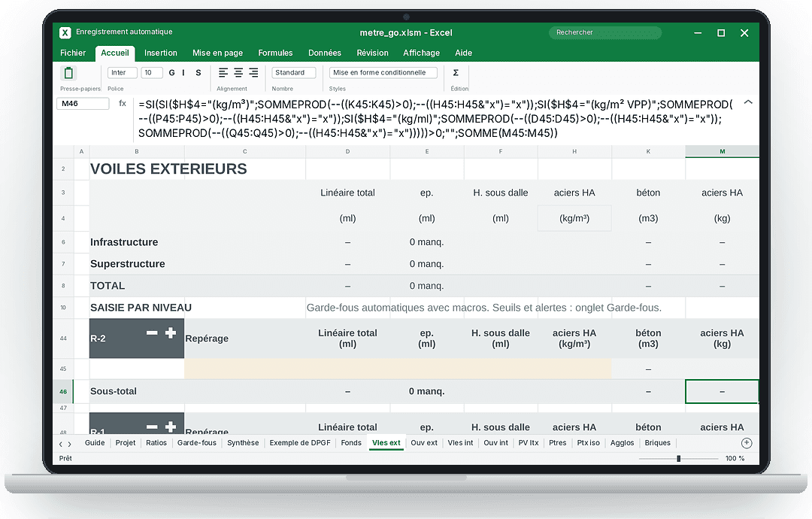Center align text
This screenshot has width=812, height=519.
[x=238, y=73]
